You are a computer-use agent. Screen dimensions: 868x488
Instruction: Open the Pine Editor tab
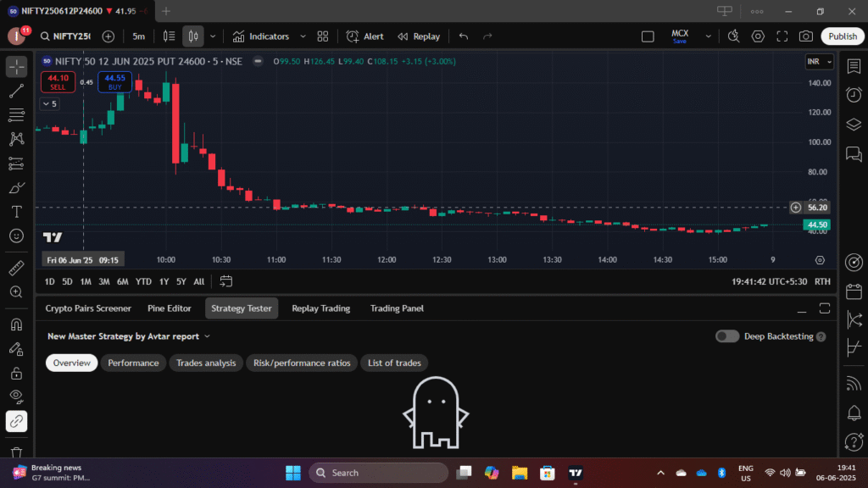click(x=170, y=308)
